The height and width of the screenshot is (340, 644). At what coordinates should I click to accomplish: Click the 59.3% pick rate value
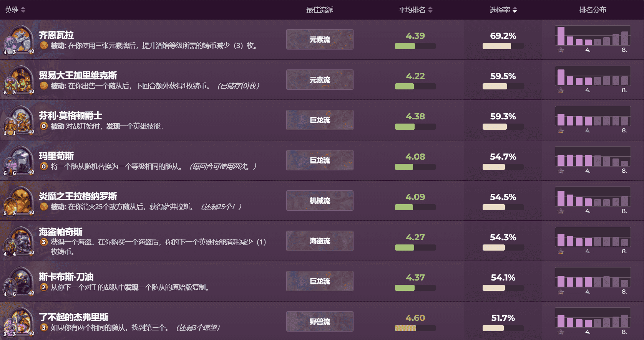pos(503,116)
